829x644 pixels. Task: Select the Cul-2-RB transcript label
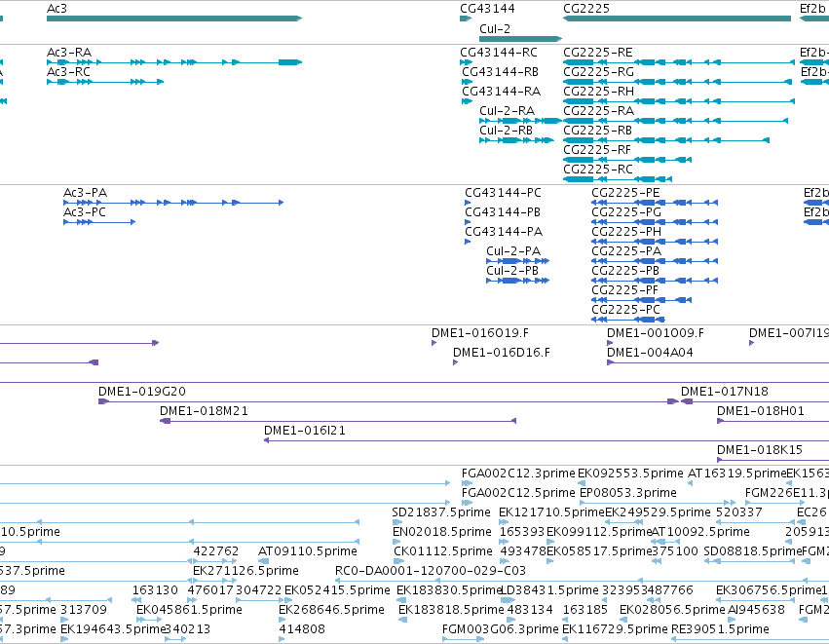pyautogui.click(x=506, y=131)
